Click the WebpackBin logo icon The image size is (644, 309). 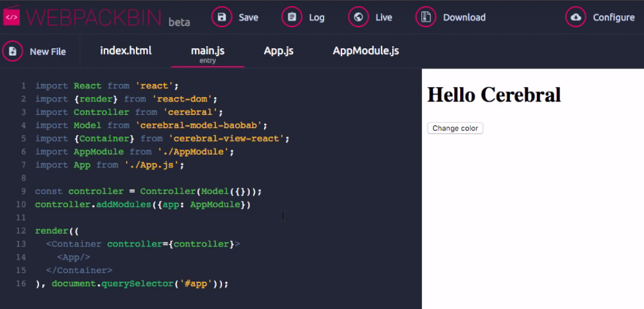12,17
